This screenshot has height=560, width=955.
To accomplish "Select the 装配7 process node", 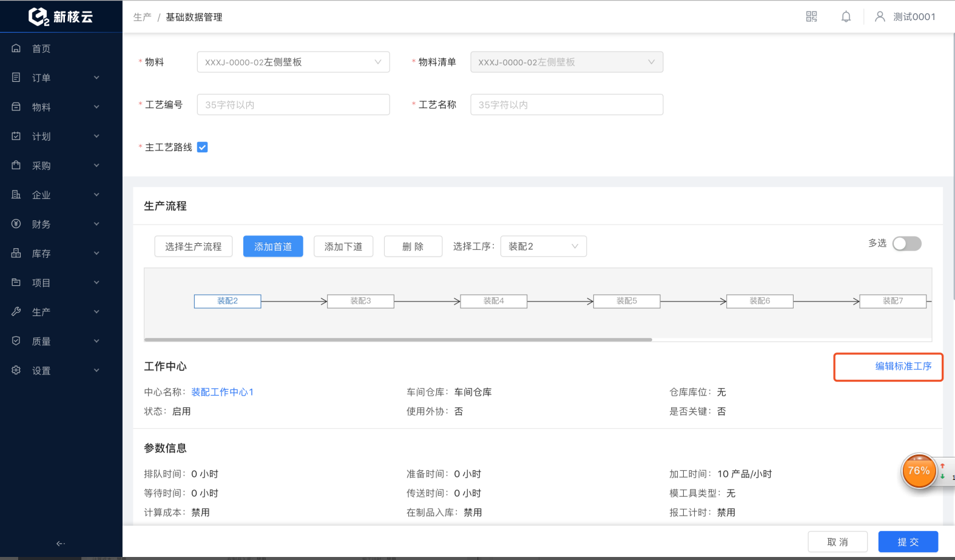I will 893,301.
